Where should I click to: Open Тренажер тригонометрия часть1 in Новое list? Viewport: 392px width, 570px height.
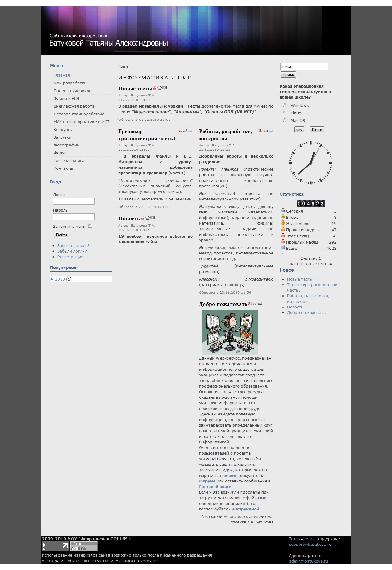click(313, 288)
